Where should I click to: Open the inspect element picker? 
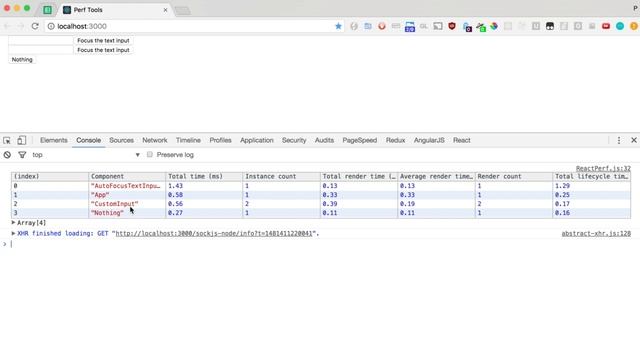tap(7, 140)
